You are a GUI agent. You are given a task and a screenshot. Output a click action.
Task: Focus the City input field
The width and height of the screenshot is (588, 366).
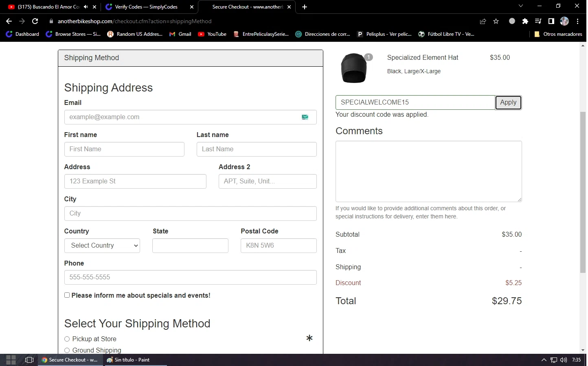point(190,213)
